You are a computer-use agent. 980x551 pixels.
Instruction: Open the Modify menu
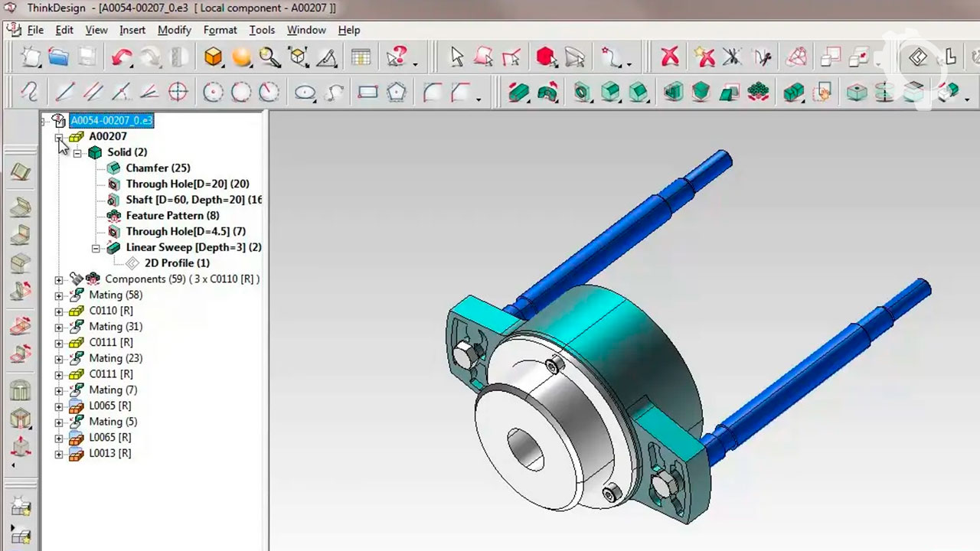[x=175, y=30]
